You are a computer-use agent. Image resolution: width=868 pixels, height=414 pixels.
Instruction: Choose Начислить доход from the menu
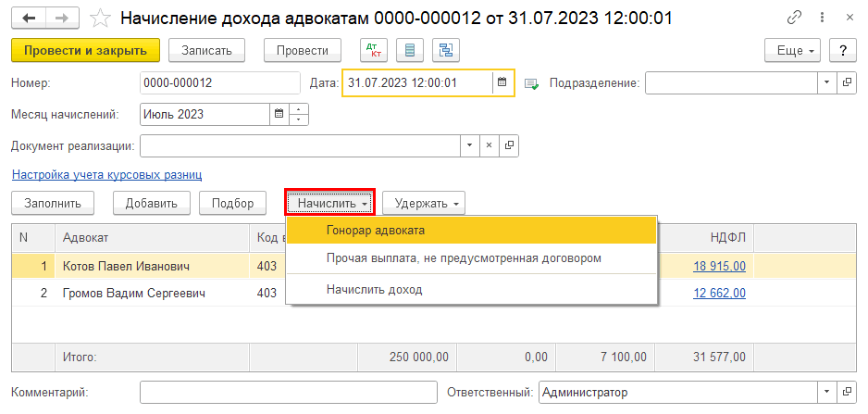374,289
